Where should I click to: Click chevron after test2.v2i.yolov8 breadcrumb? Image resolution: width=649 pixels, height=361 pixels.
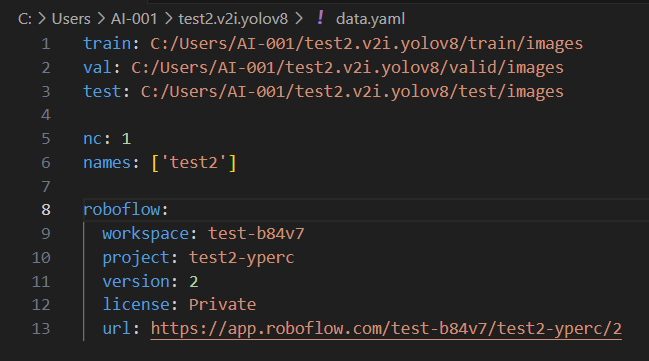[299, 19]
